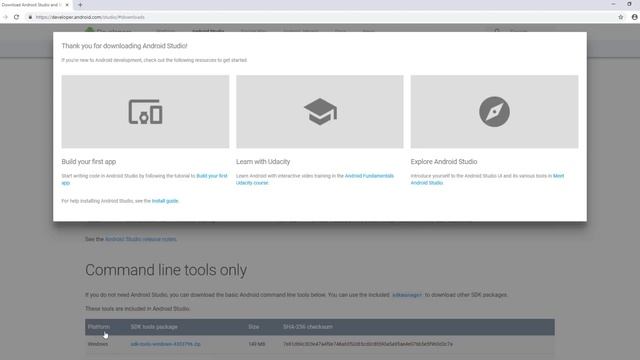This screenshot has width=640, height=360.
Task: Click the devices icon in first card
Action: pos(145,111)
